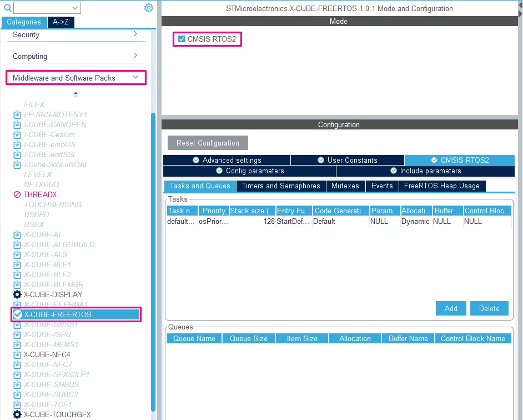
Task: Click download icon beside I-Cube-SoM-uGOAL
Action: (17, 165)
